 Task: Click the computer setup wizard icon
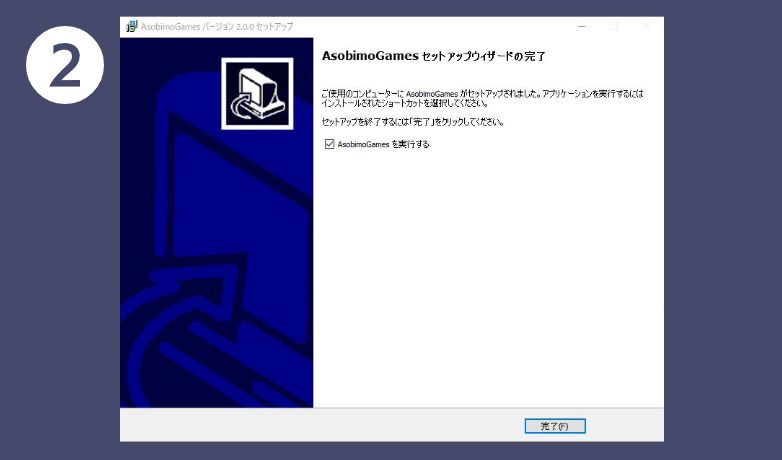click(257, 93)
